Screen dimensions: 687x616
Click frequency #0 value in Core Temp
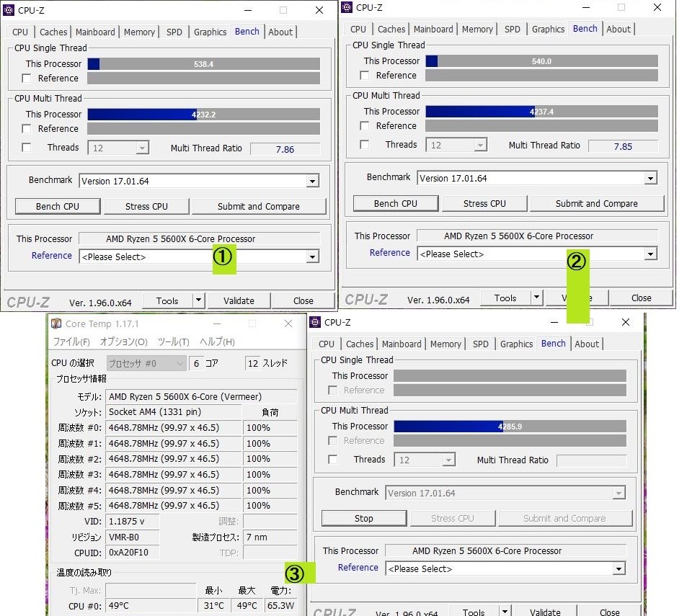[x=174, y=428]
